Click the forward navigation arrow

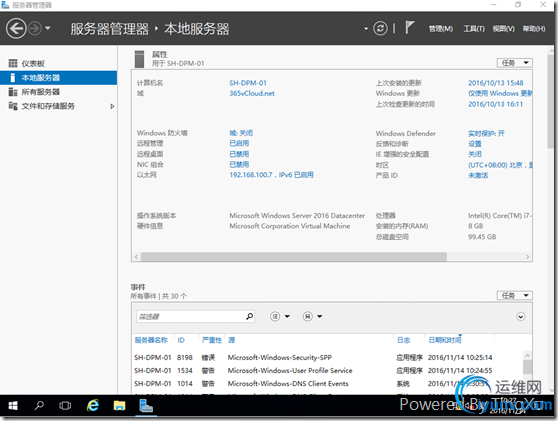pos(35,28)
